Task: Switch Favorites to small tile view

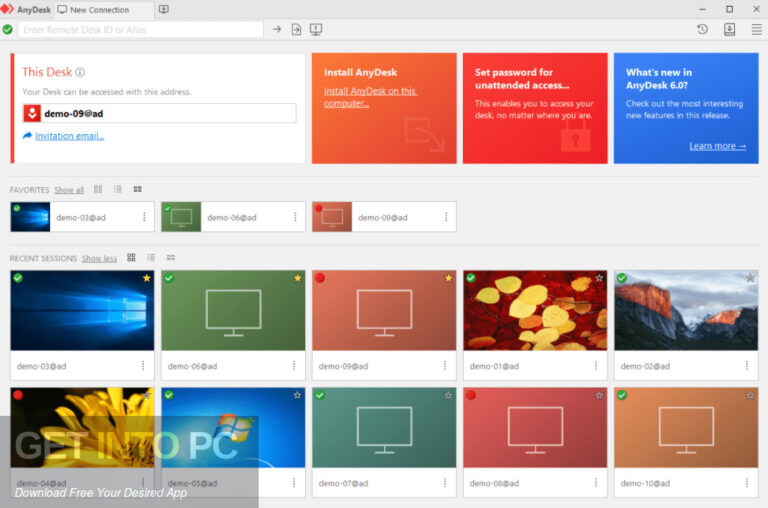Action: [x=138, y=189]
